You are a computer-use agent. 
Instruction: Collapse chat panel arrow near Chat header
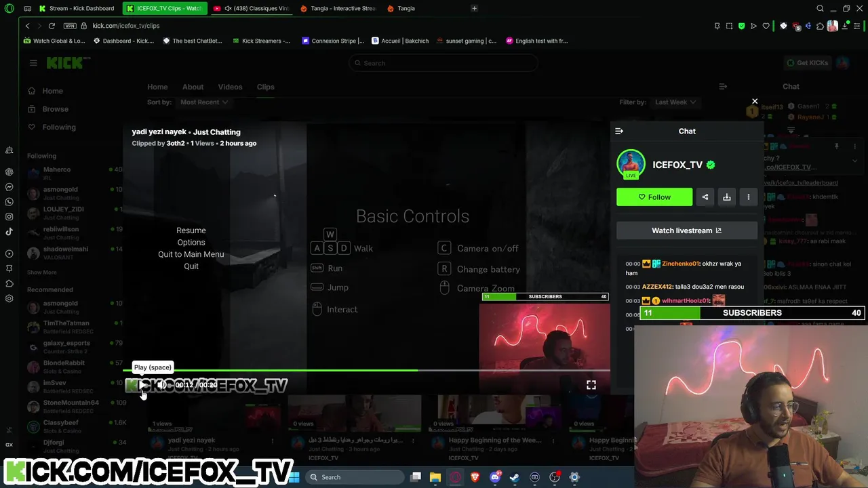[x=723, y=87]
